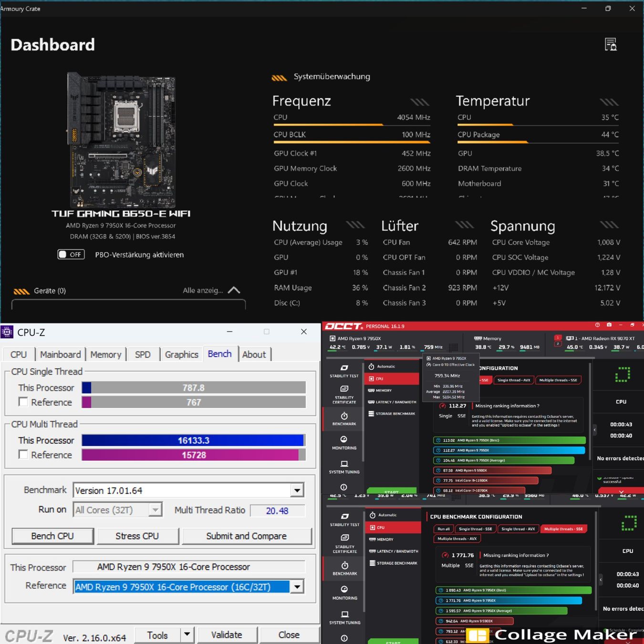Open System Tuning in OCCT multi-thread result panel

pos(344,618)
